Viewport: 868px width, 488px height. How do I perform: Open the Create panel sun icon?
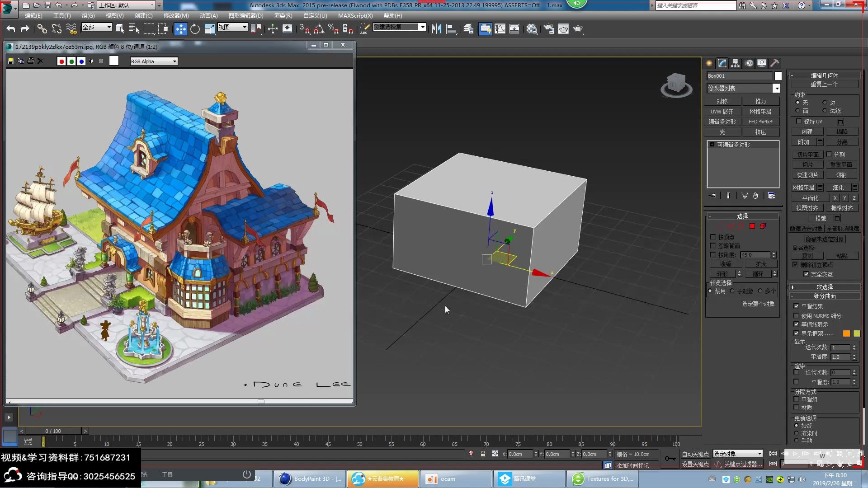709,63
